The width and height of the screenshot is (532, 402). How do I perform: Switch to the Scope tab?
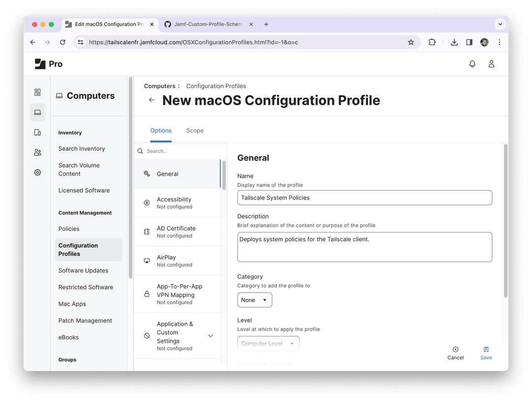[x=195, y=131]
